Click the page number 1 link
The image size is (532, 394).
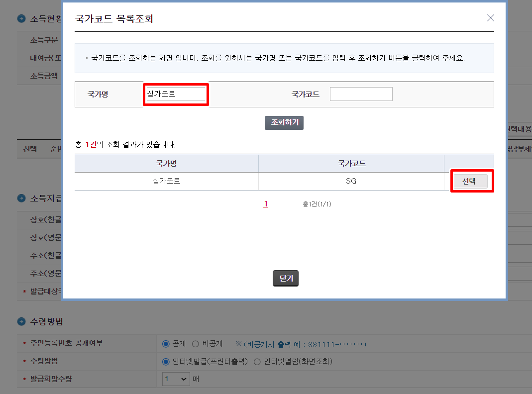pyautogui.click(x=266, y=203)
